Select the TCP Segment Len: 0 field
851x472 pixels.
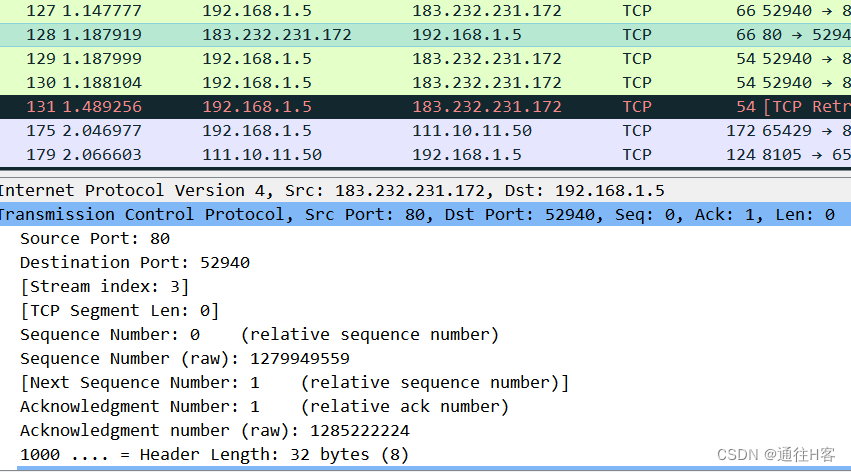pos(119,311)
